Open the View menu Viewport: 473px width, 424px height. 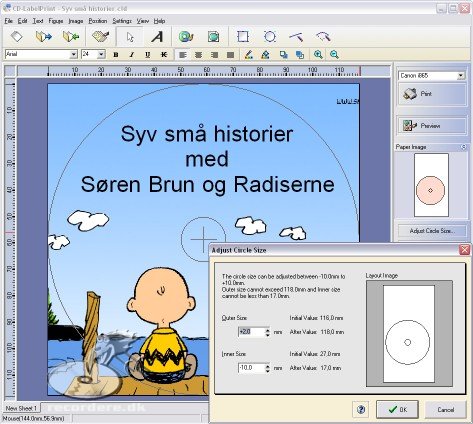pyautogui.click(x=142, y=21)
